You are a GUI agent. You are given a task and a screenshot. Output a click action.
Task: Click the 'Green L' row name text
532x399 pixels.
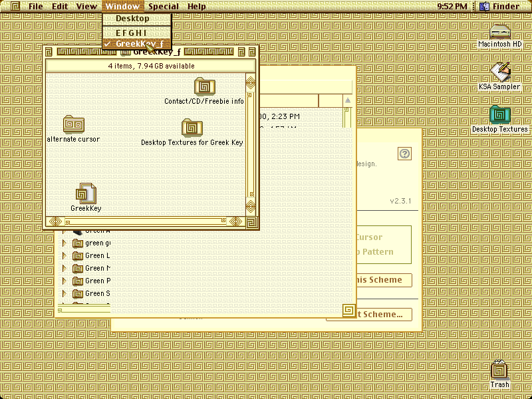point(97,256)
